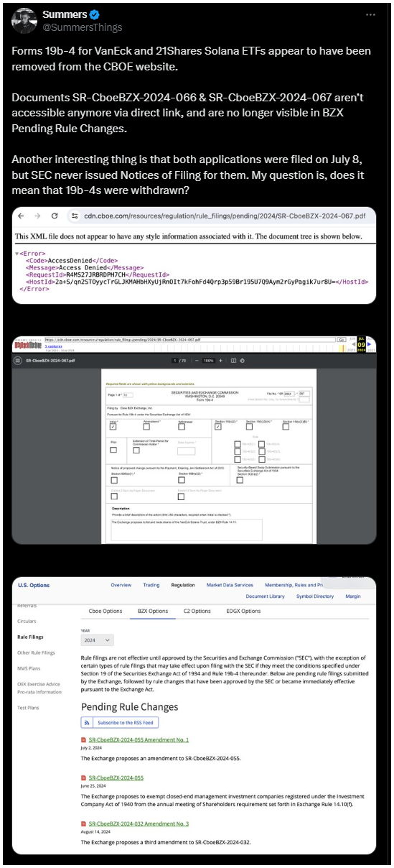Image resolution: width=394 pixels, height=868 pixels.
Task: Click the browser reload icon
Action: click(x=55, y=216)
